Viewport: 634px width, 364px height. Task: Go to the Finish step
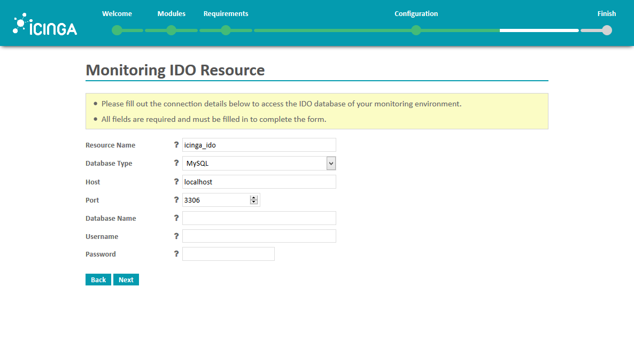607,14
